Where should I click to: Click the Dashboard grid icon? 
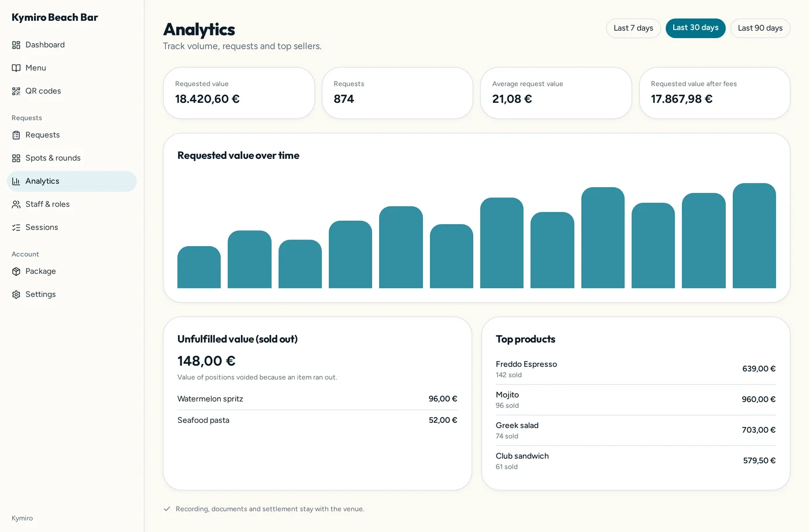point(16,45)
